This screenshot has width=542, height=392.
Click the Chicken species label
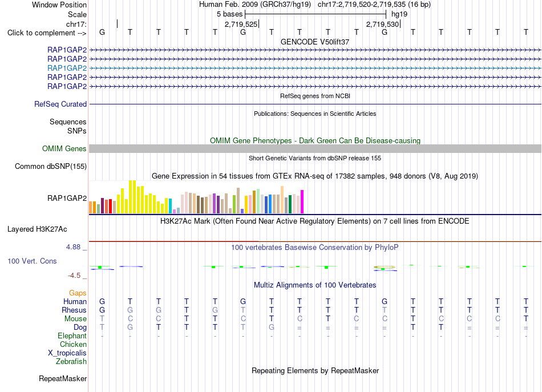coord(73,344)
